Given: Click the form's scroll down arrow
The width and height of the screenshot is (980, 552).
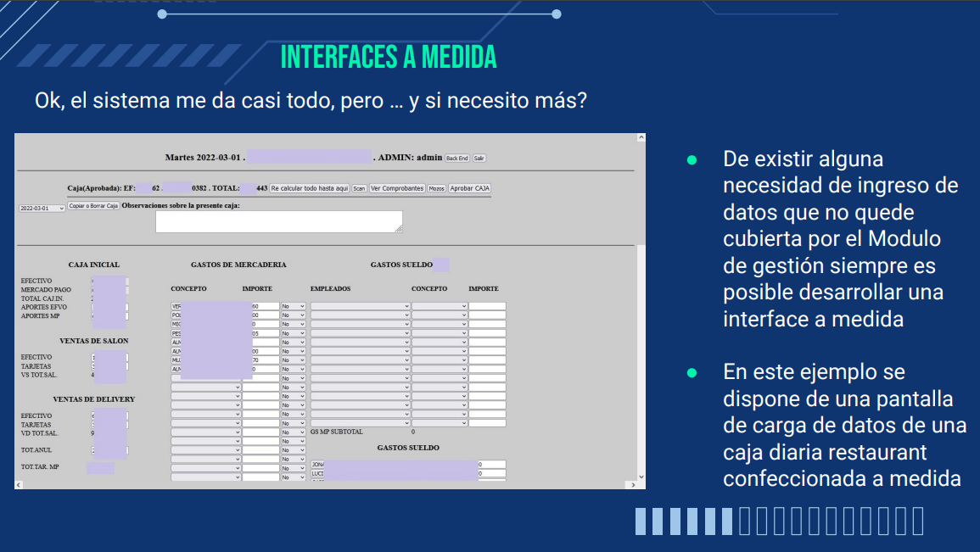Looking at the screenshot, I should point(641,476).
